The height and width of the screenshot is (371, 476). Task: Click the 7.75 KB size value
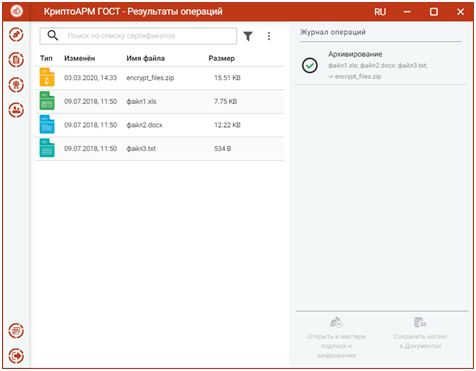pos(225,101)
